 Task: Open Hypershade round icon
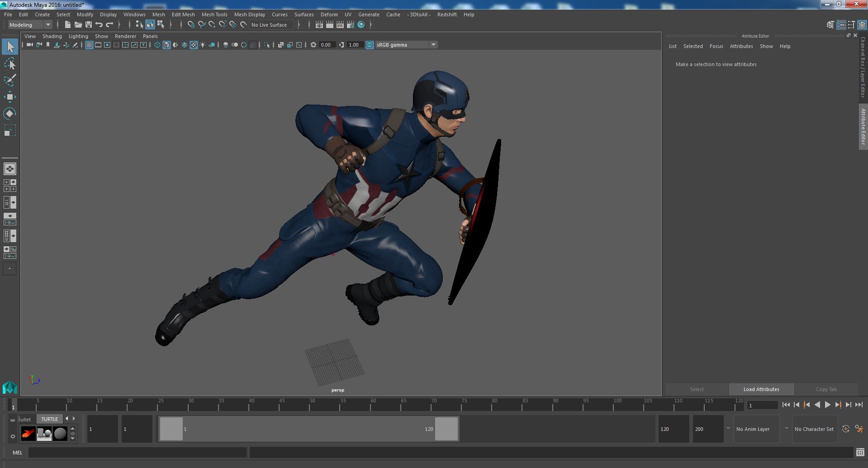[x=361, y=25]
